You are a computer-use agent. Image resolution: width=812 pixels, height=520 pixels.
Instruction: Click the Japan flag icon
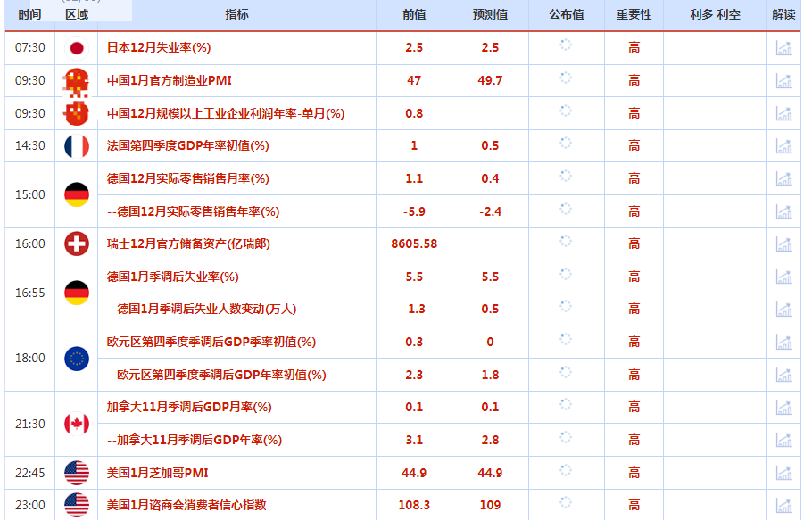point(77,48)
